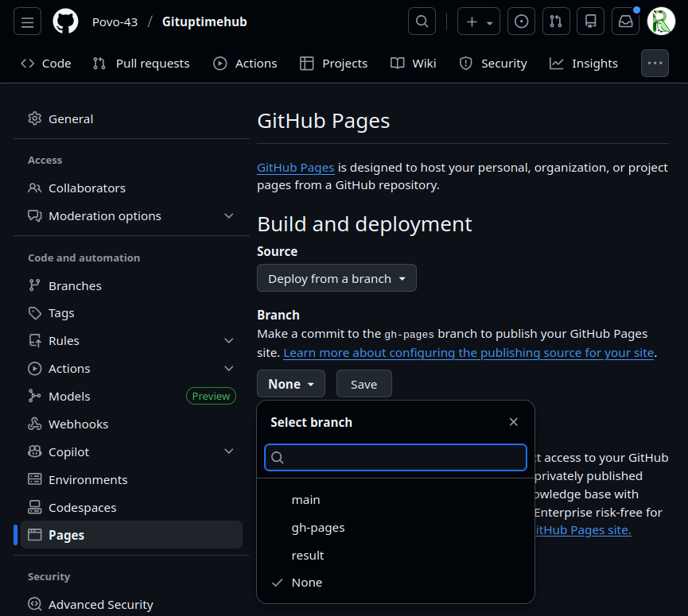Pick the result branch option
The height and width of the screenshot is (616, 688).
[x=308, y=556]
